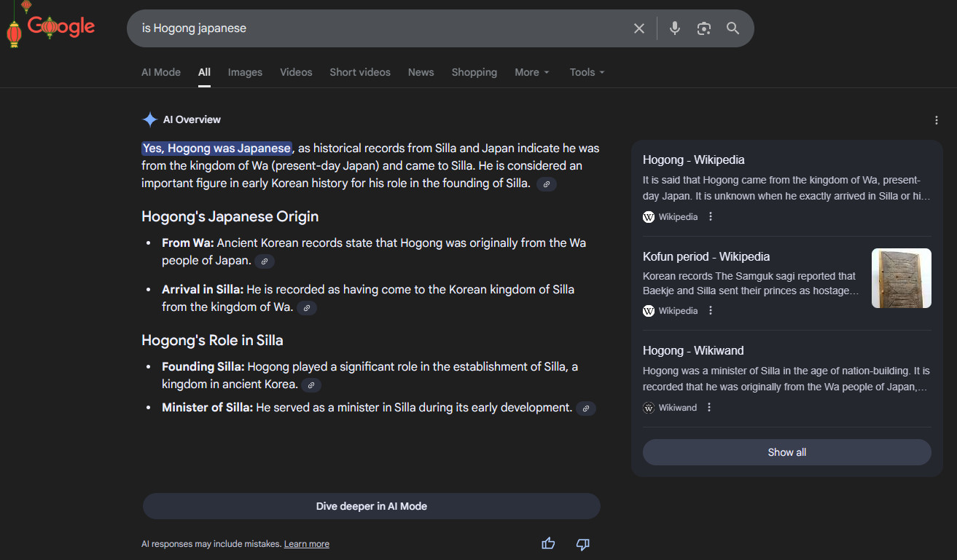Switch to Images tab
The width and height of the screenshot is (957, 560).
point(245,72)
